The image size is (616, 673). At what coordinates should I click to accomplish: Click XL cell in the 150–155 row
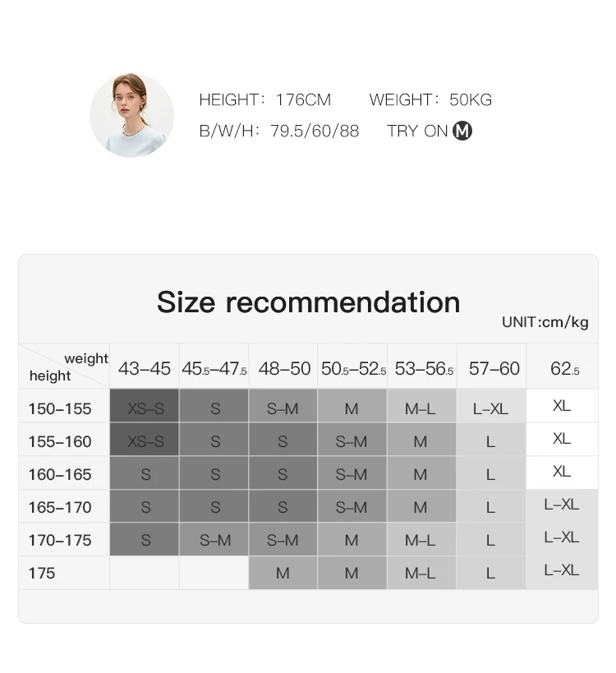pyautogui.click(x=562, y=406)
